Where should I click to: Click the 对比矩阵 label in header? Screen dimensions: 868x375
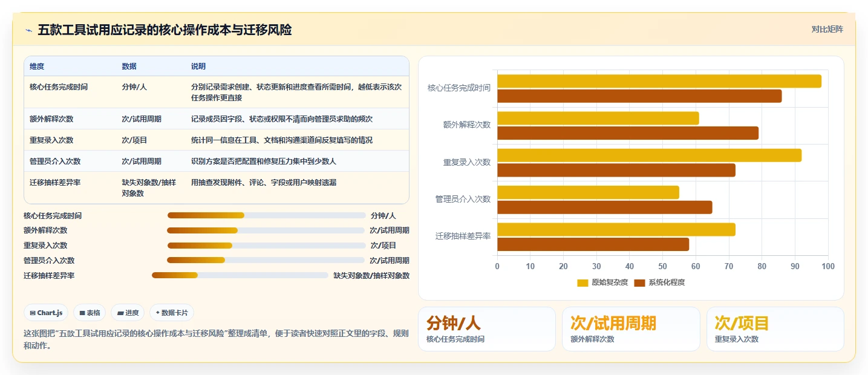(827, 29)
